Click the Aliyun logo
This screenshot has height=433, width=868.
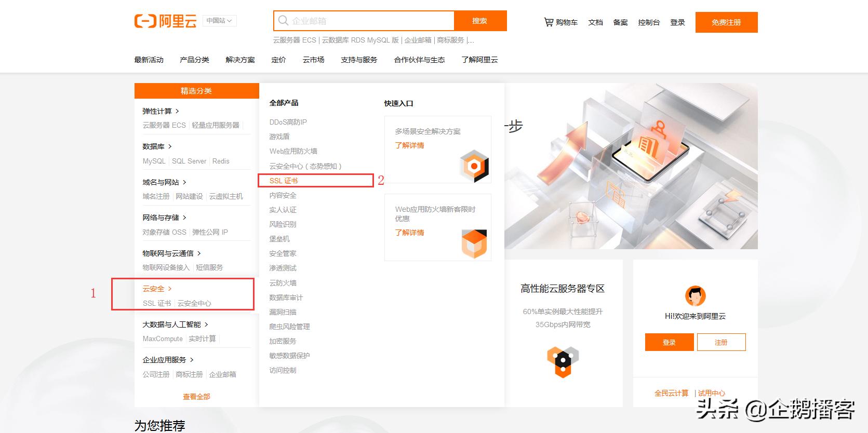pos(165,21)
